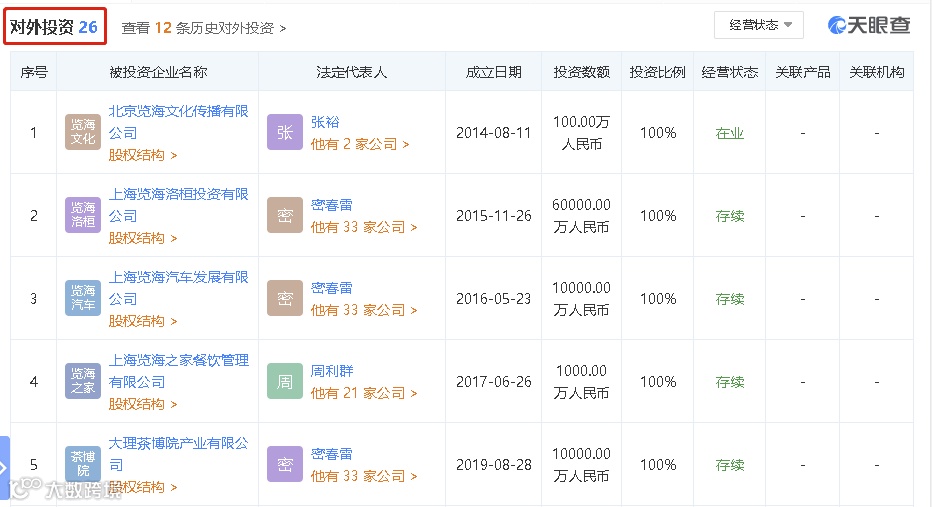The image size is (932, 507).
Task: Open the 茶博院 company logo icon
Action: coord(83,464)
